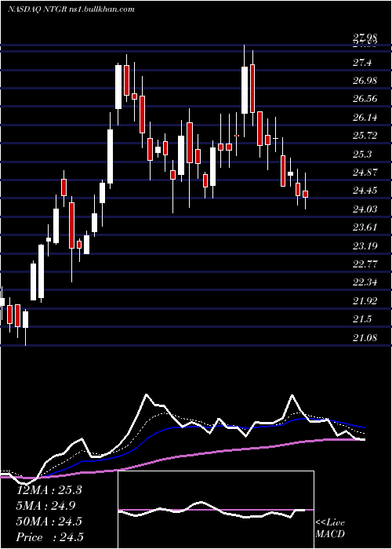Select the 27.4 price axis label
392x549 pixels.
pos(362,63)
